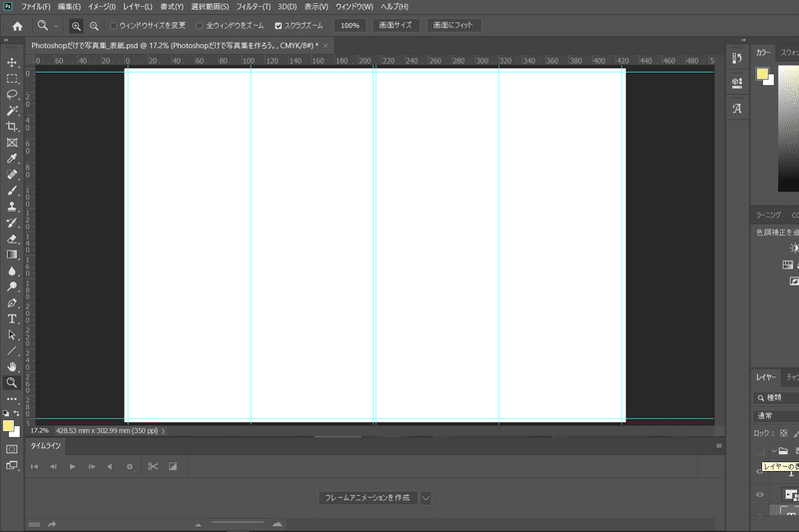This screenshot has height=532, width=799.
Task: Open the ファイル(F) menu
Action: pyautogui.click(x=36, y=7)
